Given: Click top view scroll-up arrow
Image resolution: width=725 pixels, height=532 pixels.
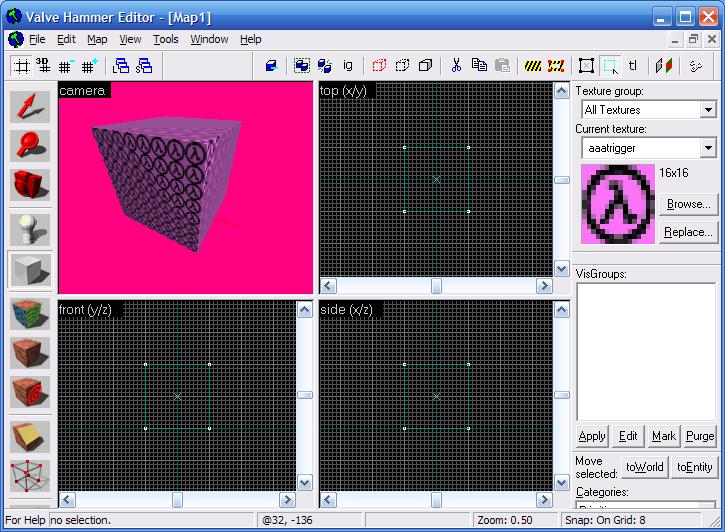Looking at the screenshot, I should 562,91.
